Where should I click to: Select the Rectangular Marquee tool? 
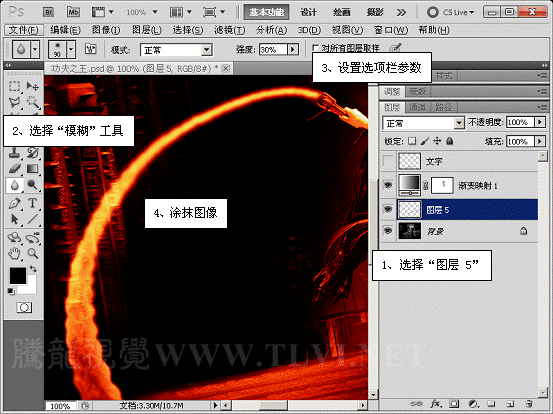click(x=14, y=86)
